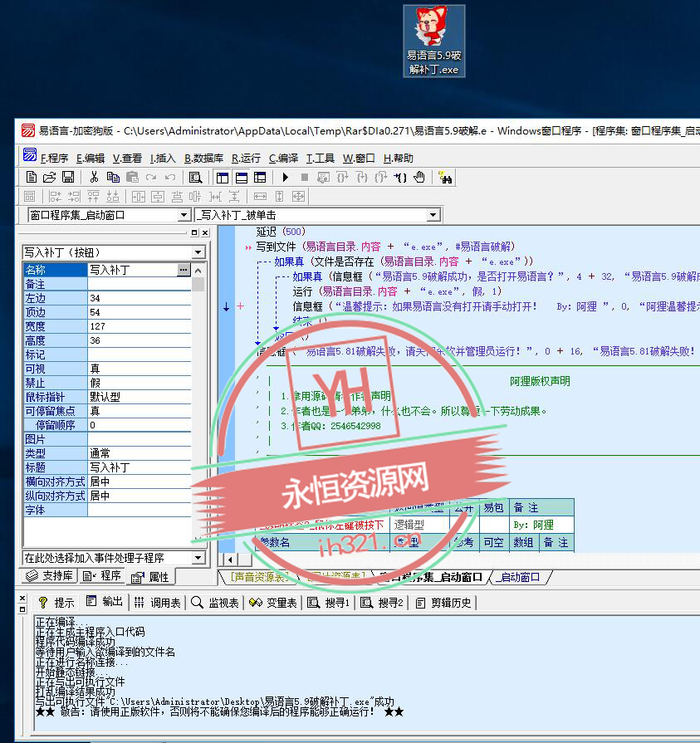This screenshot has width=700, height=743.
Task: Click the New file toolbar icon
Action: pyautogui.click(x=32, y=177)
